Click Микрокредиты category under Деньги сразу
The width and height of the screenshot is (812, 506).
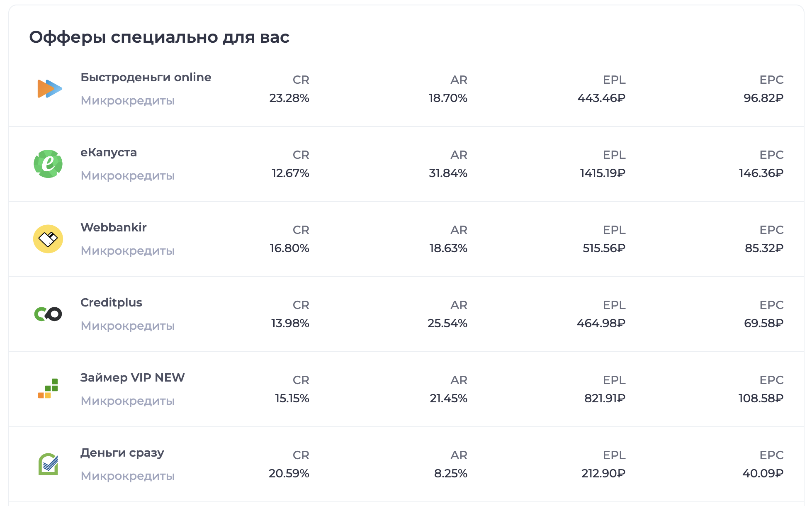[x=127, y=476]
